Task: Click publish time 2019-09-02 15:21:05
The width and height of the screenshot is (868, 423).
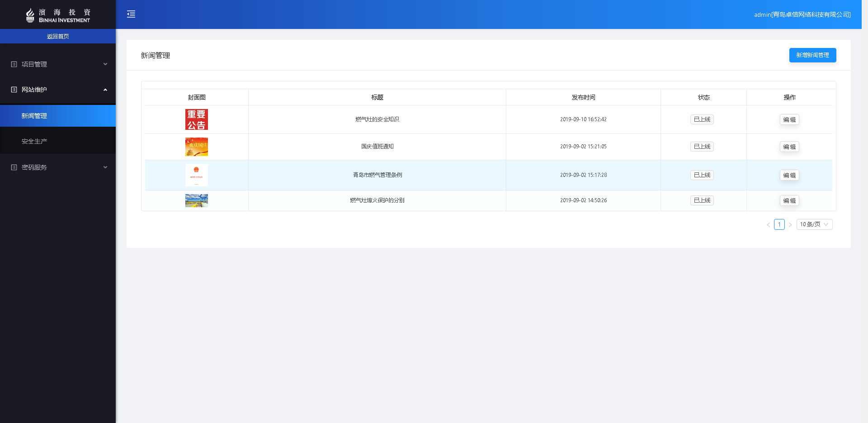Action: (x=583, y=147)
